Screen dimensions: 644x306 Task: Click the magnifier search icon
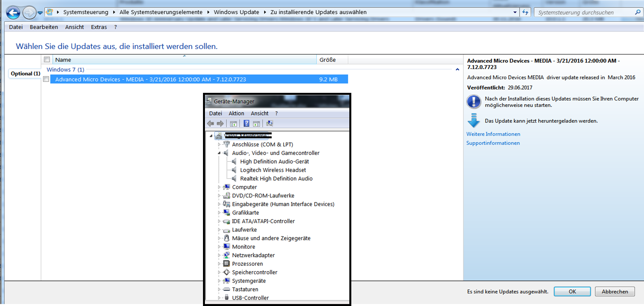[637, 12]
